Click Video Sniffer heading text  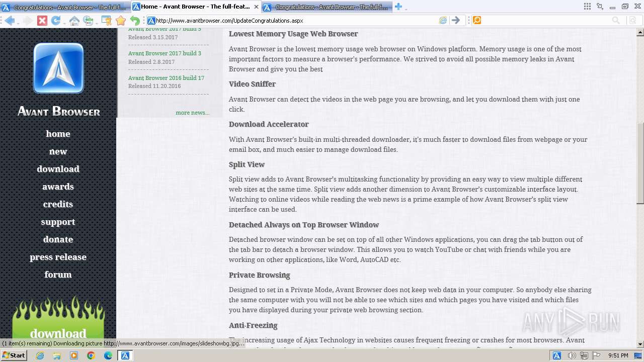pyautogui.click(x=252, y=84)
